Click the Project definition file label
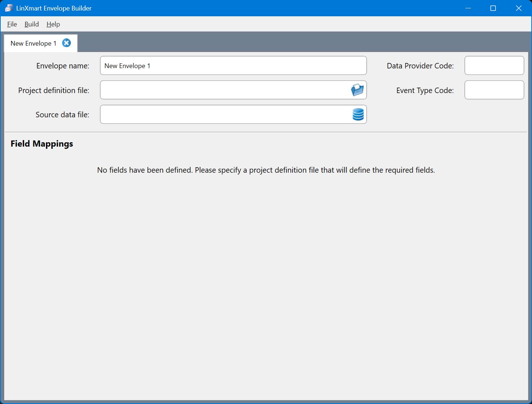532x404 pixels. pos(54,91)
